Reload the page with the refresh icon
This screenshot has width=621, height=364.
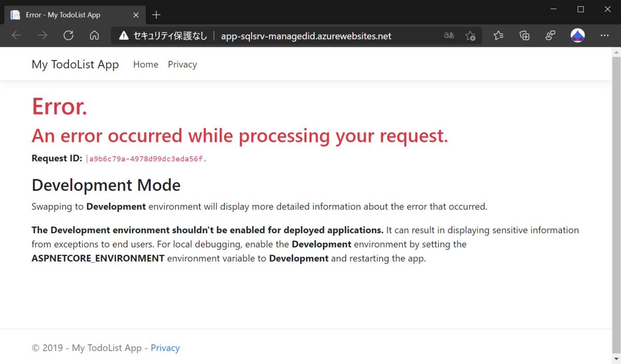click(x=68, y=36)
